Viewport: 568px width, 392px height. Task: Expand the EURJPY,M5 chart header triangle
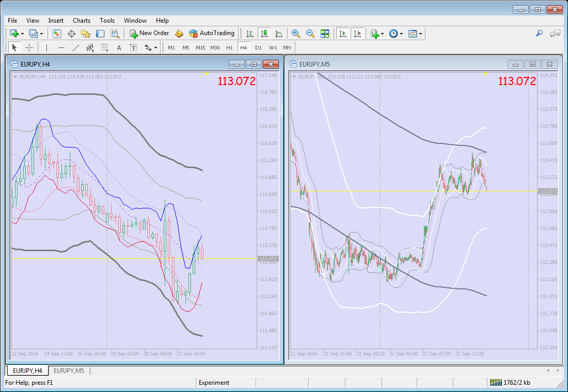[294, 76]
